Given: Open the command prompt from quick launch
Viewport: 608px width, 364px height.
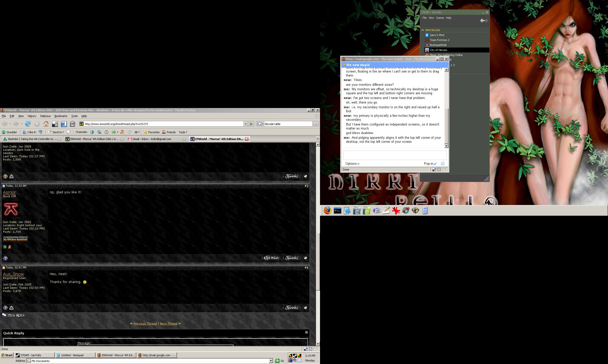Looking at the screenshot, I should tap(337, 211).
